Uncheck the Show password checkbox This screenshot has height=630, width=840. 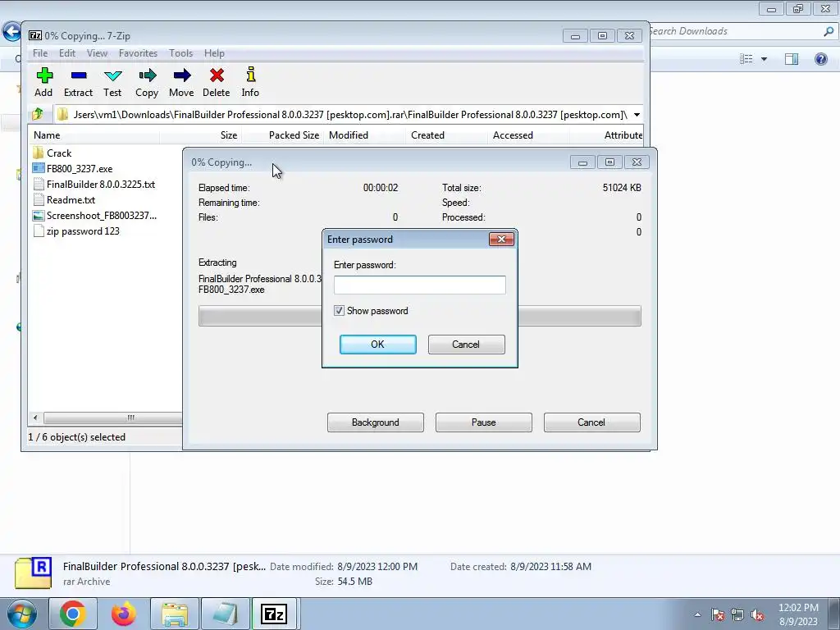pyautogui.click(x=339, y=311)
